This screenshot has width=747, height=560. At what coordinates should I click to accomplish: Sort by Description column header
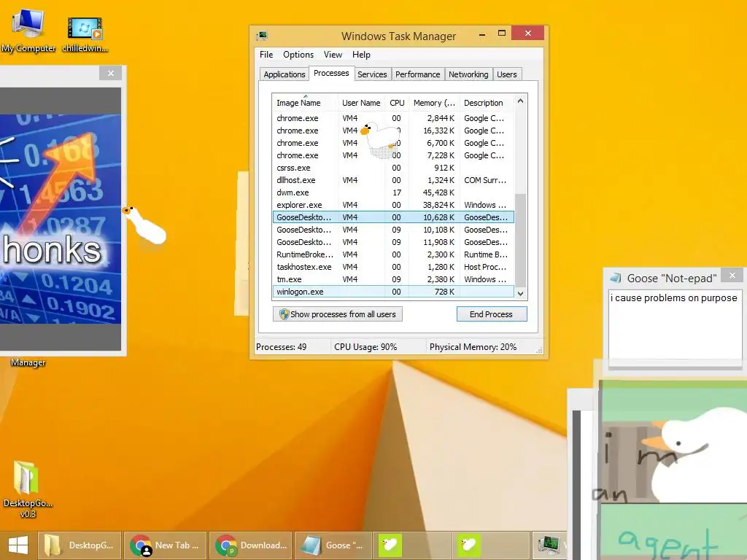[x=487, y=103]
